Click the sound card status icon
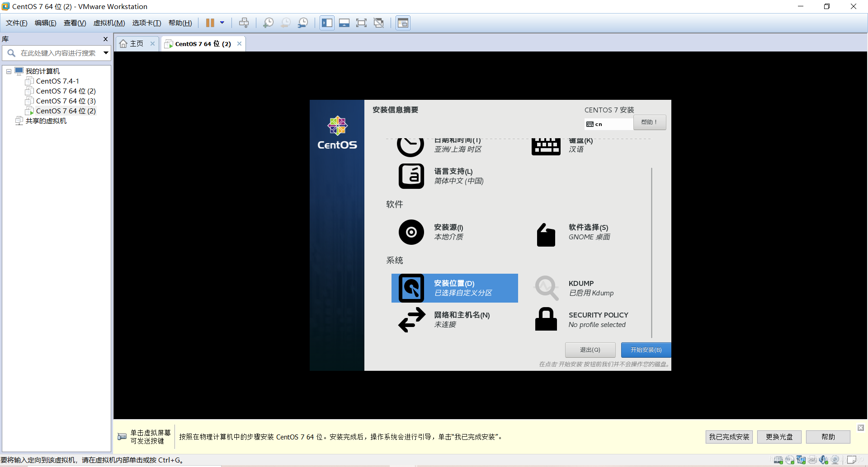Image resolution: width=868 pixels, height=467 pixels. click(x=824, y=460)
